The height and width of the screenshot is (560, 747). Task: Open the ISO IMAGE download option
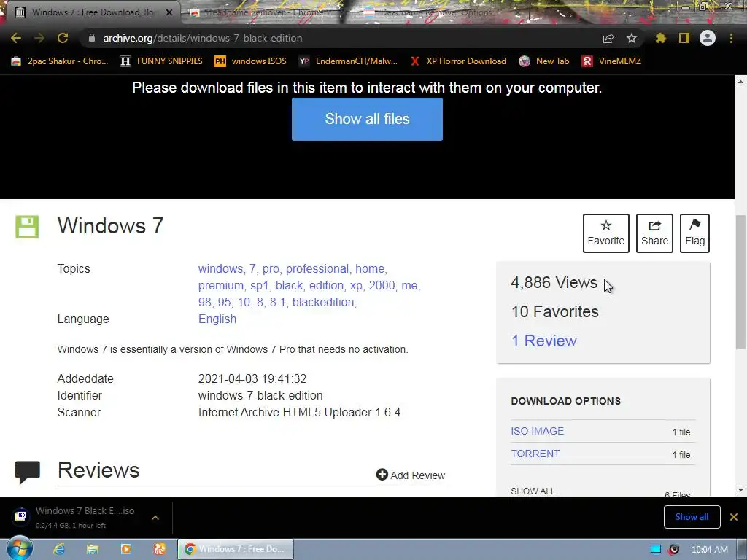[537, 431]
